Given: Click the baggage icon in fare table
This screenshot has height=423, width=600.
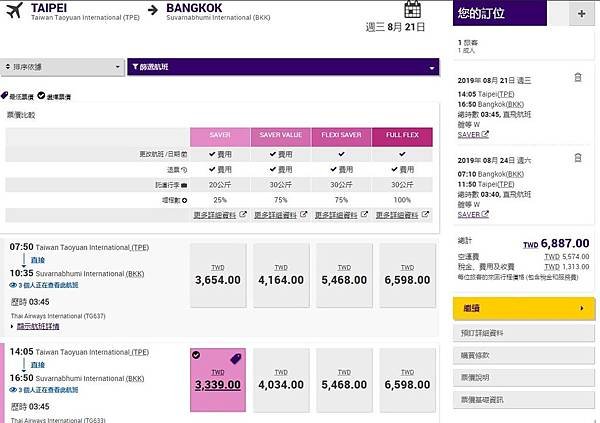Looking at the screenshot, I should 184,185.
